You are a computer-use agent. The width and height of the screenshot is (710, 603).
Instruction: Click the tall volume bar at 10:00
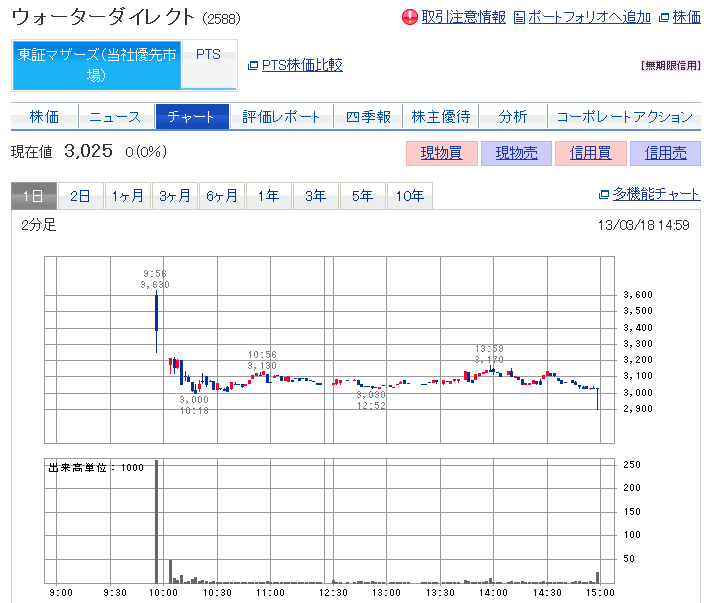coord(157,520)
